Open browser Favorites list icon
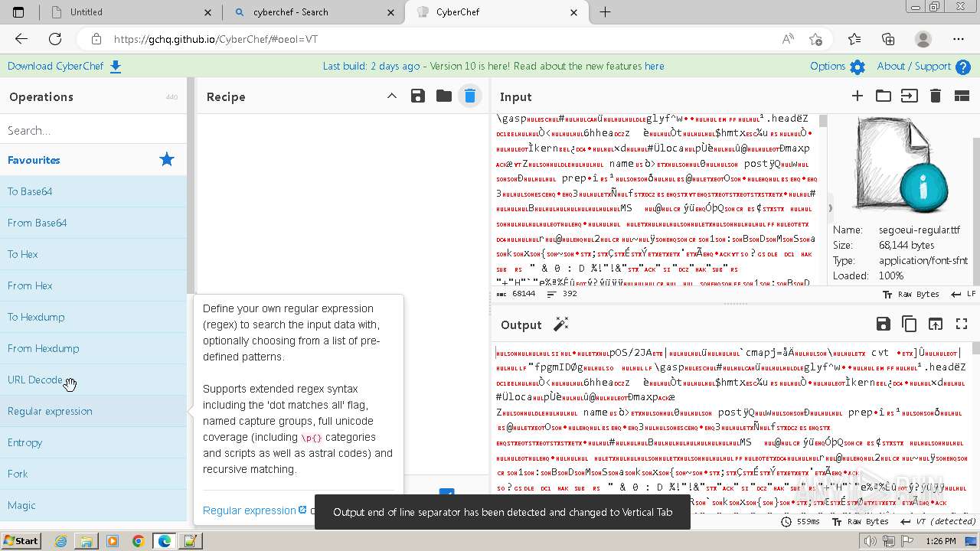 point(854,39)
